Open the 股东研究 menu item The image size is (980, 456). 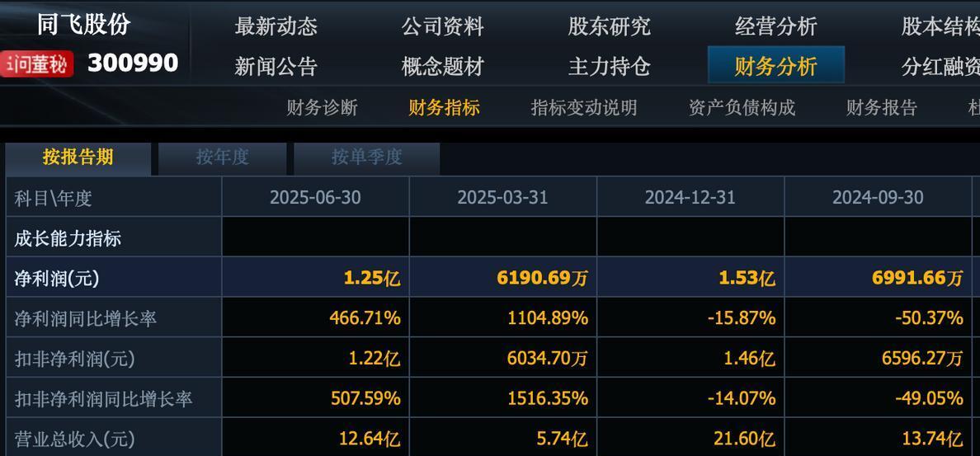point(609,26)
